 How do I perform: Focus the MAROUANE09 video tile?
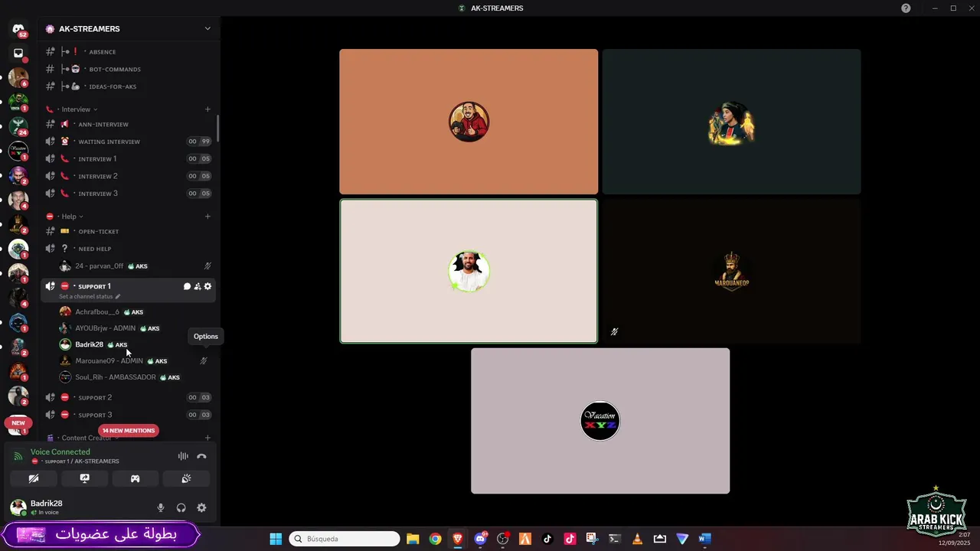[x=731, y=271]
